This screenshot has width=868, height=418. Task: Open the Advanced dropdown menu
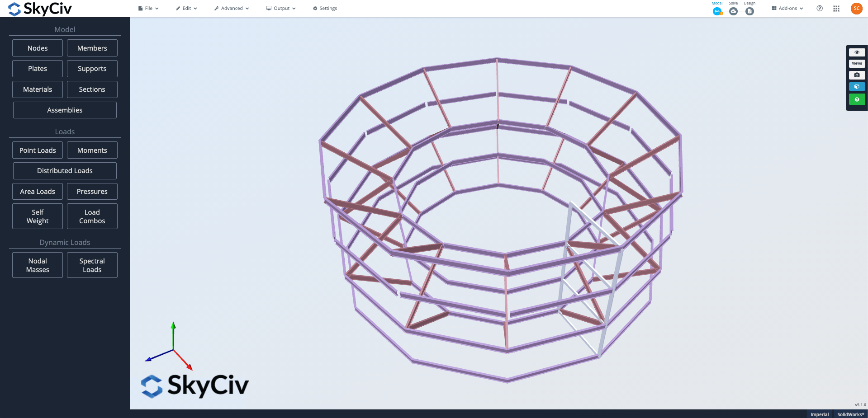pos(231,8)
